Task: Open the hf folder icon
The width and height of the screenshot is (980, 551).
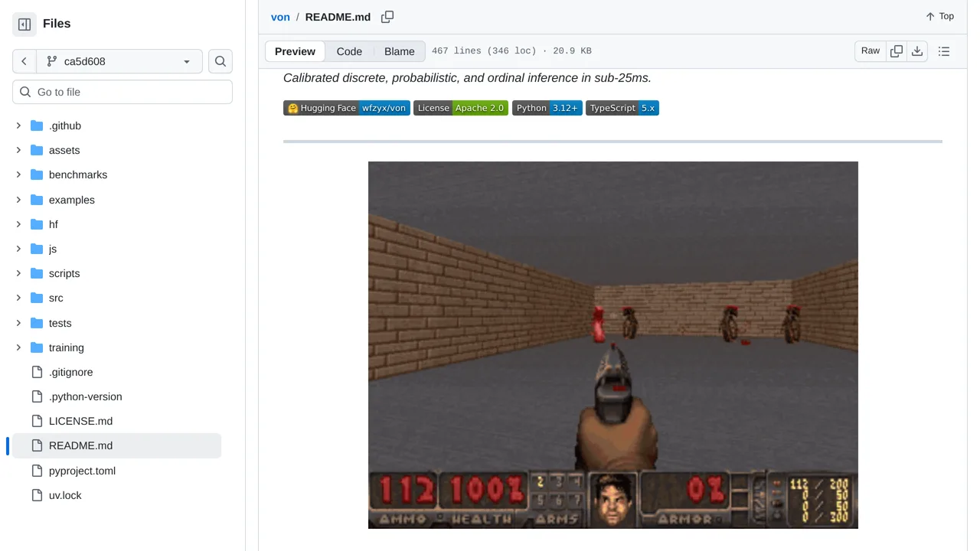Action: coord(37,224)
